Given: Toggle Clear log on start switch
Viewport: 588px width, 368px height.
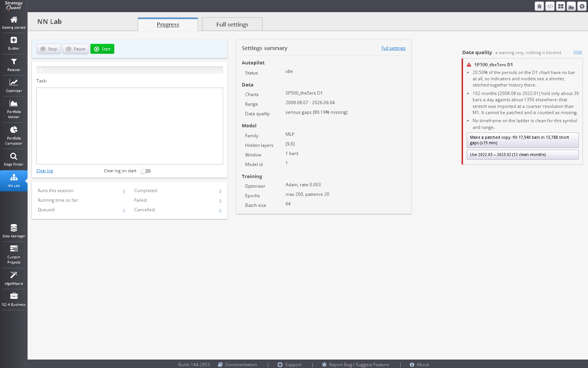Looking at the screenshot, I should click(146, 171).
